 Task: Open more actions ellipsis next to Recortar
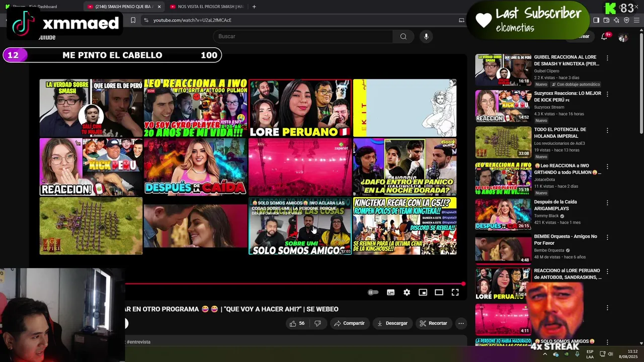coord(461,323)
